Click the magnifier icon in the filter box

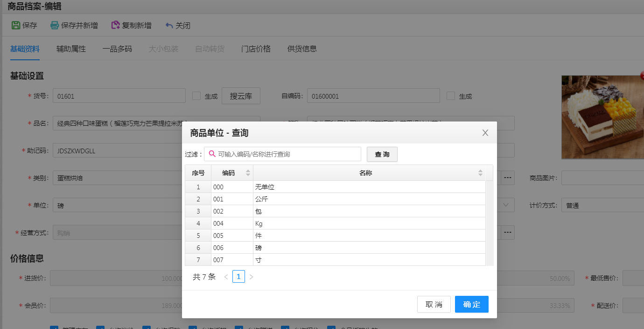pos(211,154)
